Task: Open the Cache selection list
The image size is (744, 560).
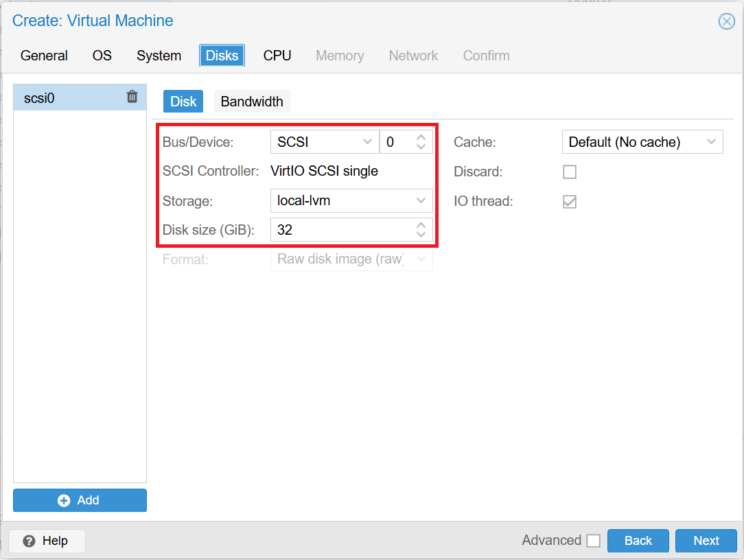Action: pyautogui.click(x=642, y=141)
